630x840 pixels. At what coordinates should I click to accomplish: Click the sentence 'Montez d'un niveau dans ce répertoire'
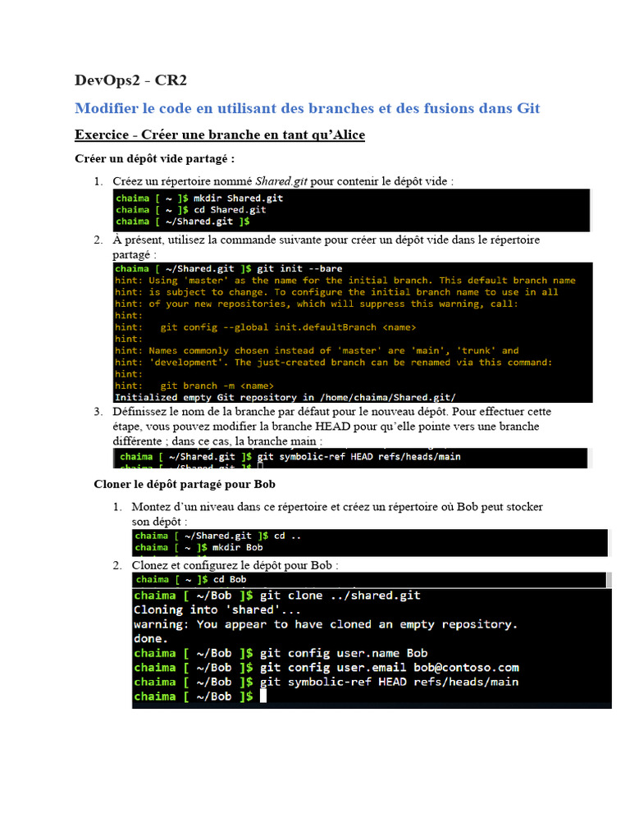[x=337, y=507]
